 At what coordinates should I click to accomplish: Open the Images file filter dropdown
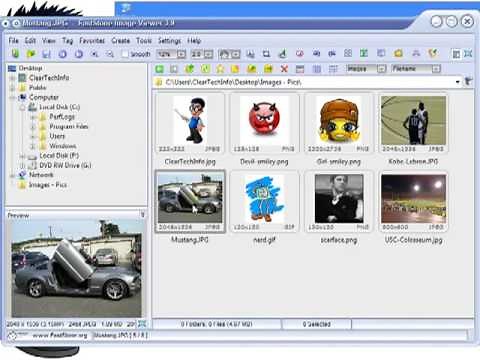click(x=381, y=69)
